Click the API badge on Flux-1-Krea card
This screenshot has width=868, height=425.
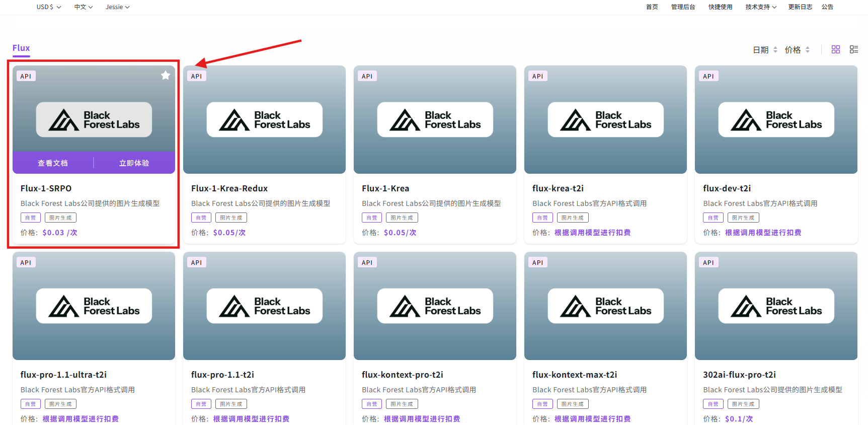point(367,76)
